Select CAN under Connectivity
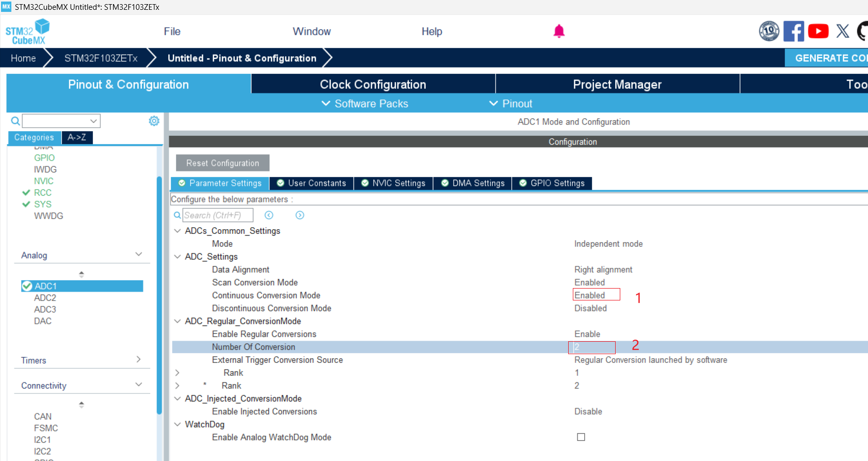The height and width of the screenshot is (461, 868). click(x=43, y=417)
